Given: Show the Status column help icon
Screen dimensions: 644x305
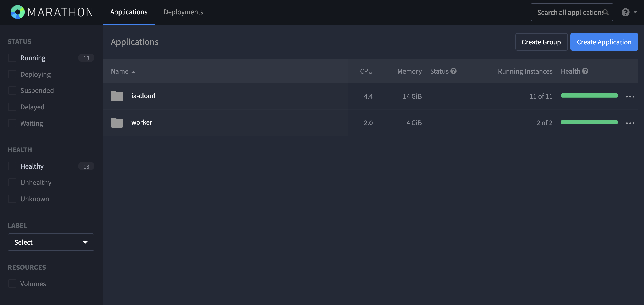Looking at the screenshot, I should 454,71.
